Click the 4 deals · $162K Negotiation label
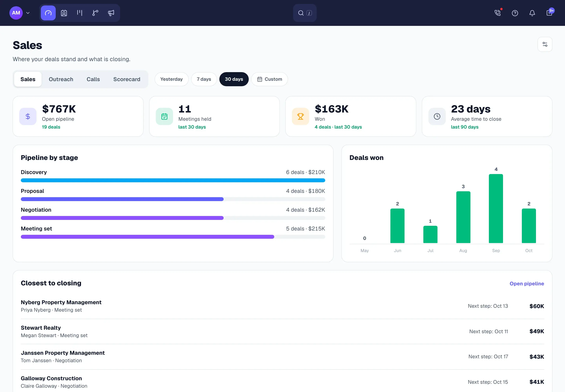565x392 pixels. point(305,210)
